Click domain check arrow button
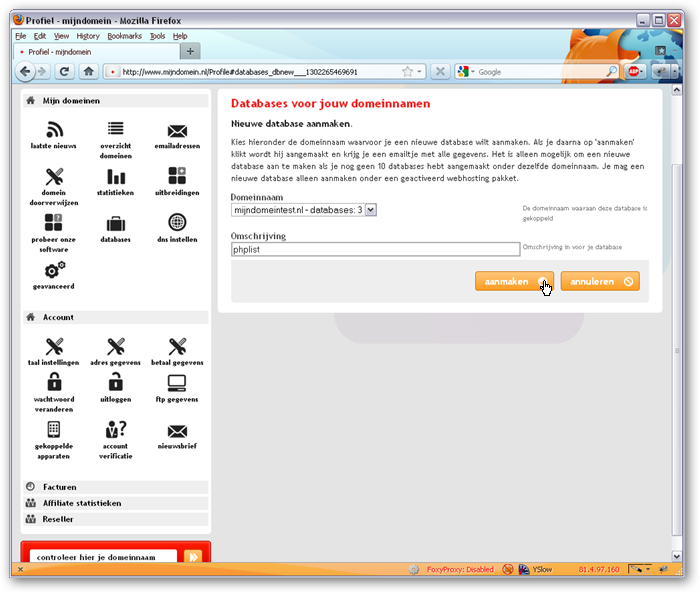Viewport: 700px width, 593px height. pyautogui.click(x=193, y=557)
